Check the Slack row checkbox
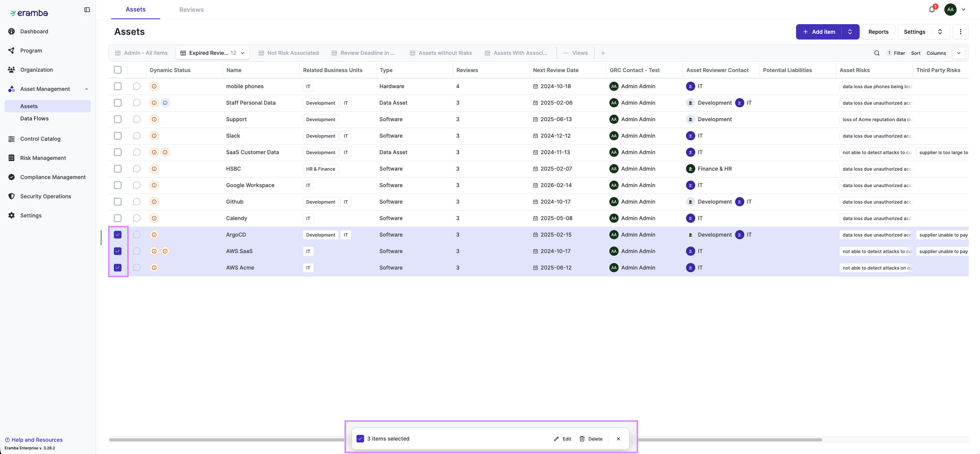The width and height of the screenshot is (980, 454). (x=118, y=136)
